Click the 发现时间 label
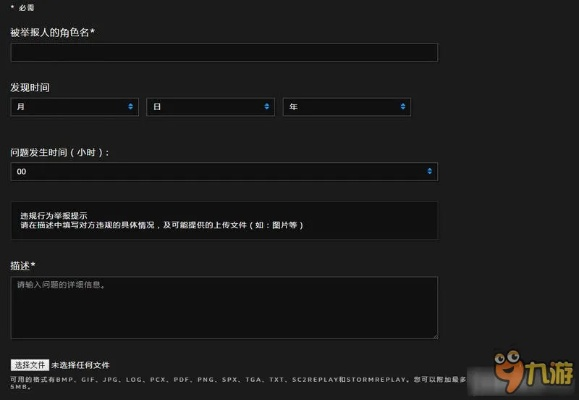Image resolution: width=579 pixels, height=400 pixels. click(30, 88)
